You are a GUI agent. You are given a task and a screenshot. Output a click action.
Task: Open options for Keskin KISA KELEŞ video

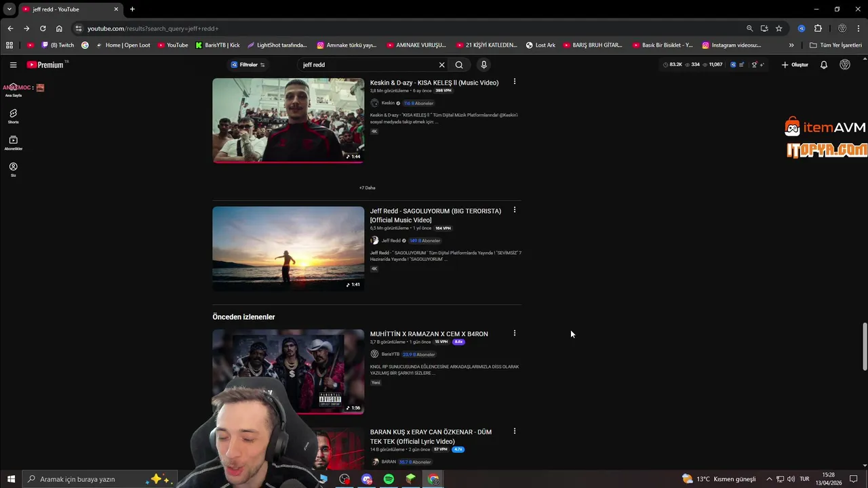(x=514, y=81)
